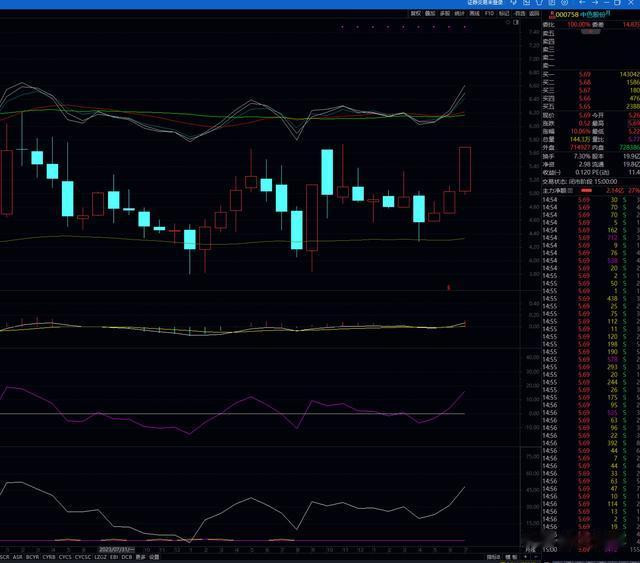Viewport: 640px width, 563px height.
Task: Click the forward arrow in the title bar
Action: pos(595,2)
